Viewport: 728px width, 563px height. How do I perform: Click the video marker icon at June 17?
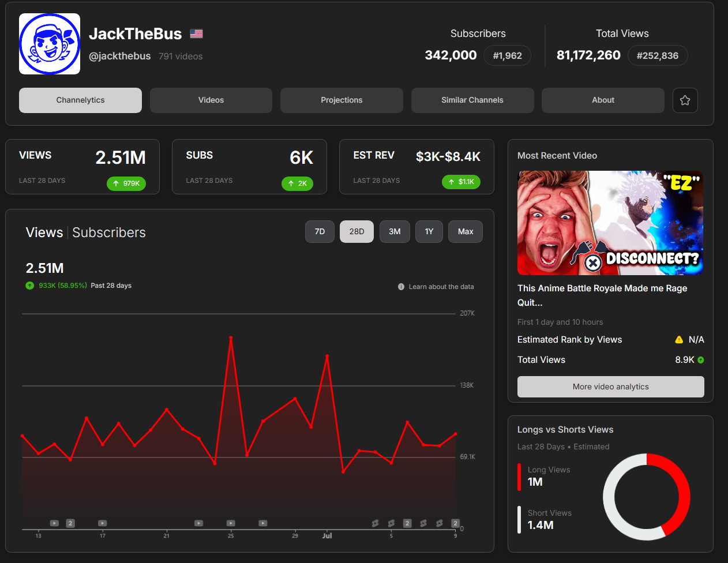[102, 523]
